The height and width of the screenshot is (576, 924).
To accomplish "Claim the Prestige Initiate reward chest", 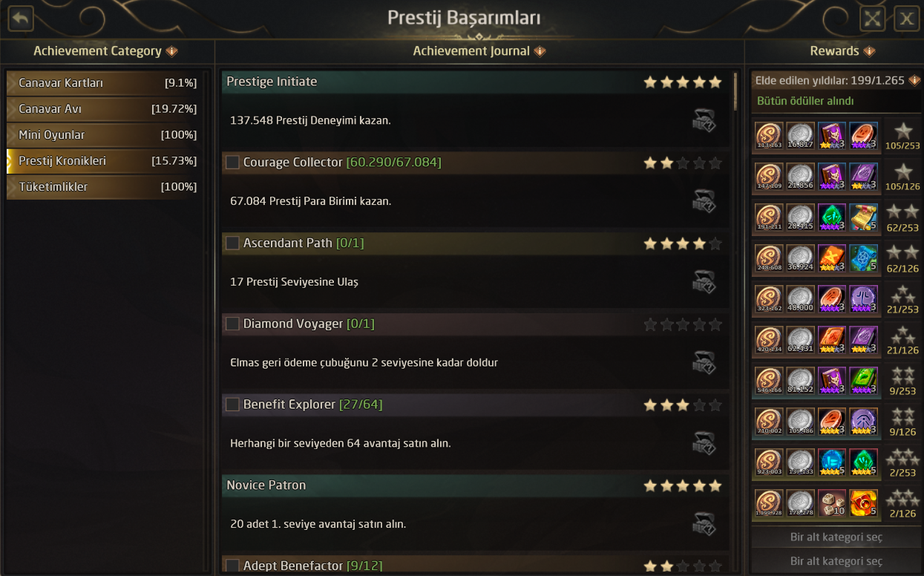I will (x=704, y=120).
